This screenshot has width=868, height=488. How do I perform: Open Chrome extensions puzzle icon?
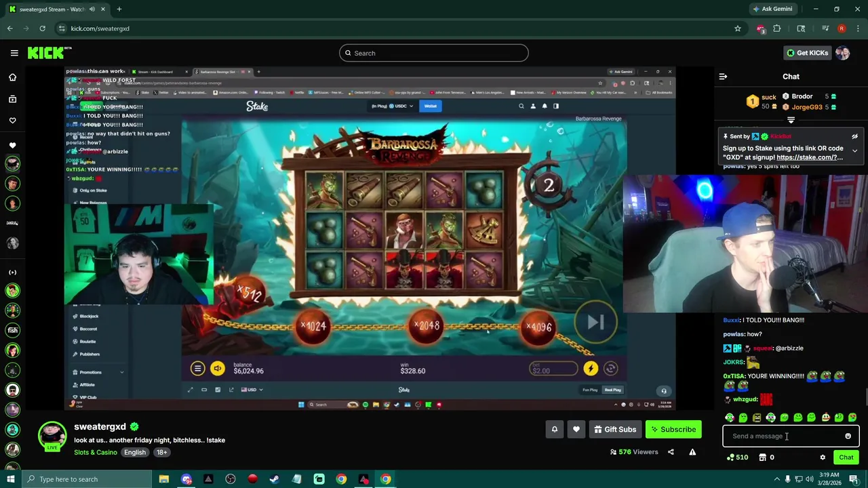(777, 28)
